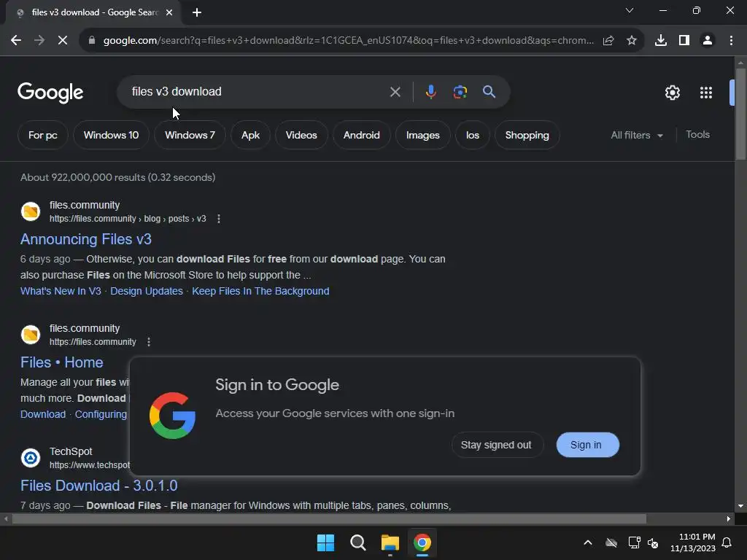Open the tab search chevron

[x=630, y=10]
